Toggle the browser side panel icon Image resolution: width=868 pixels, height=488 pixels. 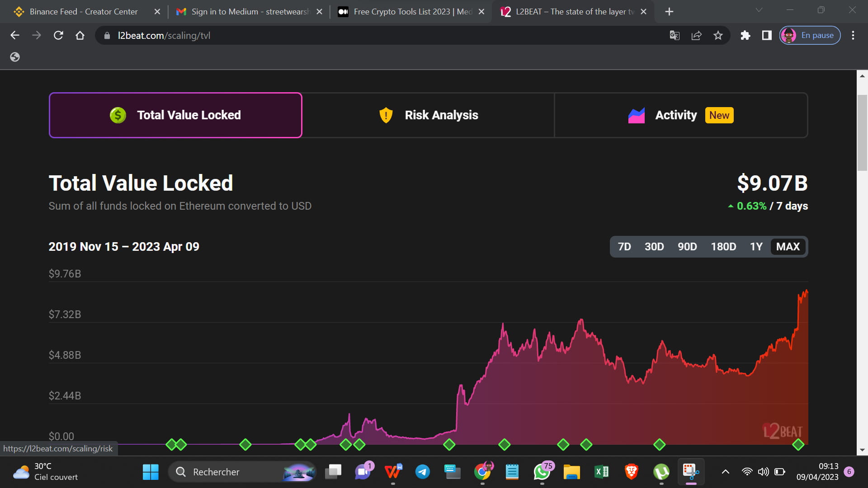(x=767, y=35)
